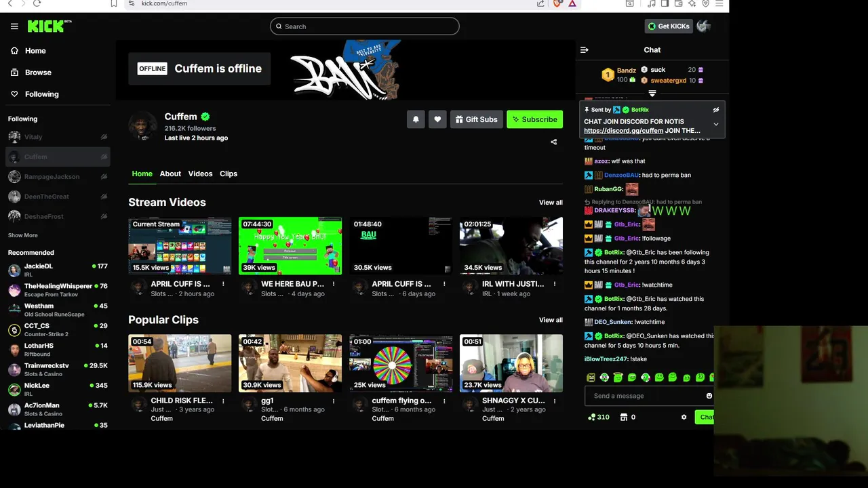Click View all for Stream Videos
Image resolution: width=868 pixels, height=488 pixels.
tap(551, 203)
